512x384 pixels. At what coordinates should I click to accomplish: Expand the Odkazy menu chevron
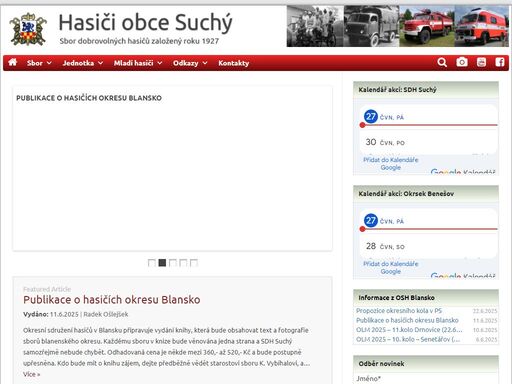click(x=205, y=63)
